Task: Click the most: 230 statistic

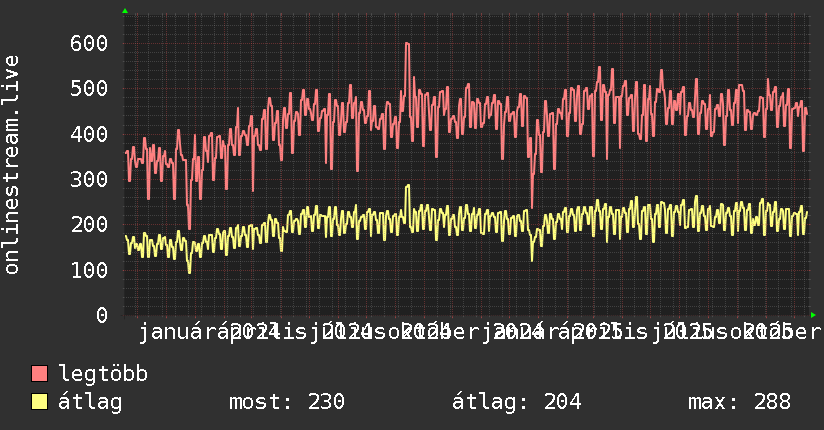Action: point(287,402)
